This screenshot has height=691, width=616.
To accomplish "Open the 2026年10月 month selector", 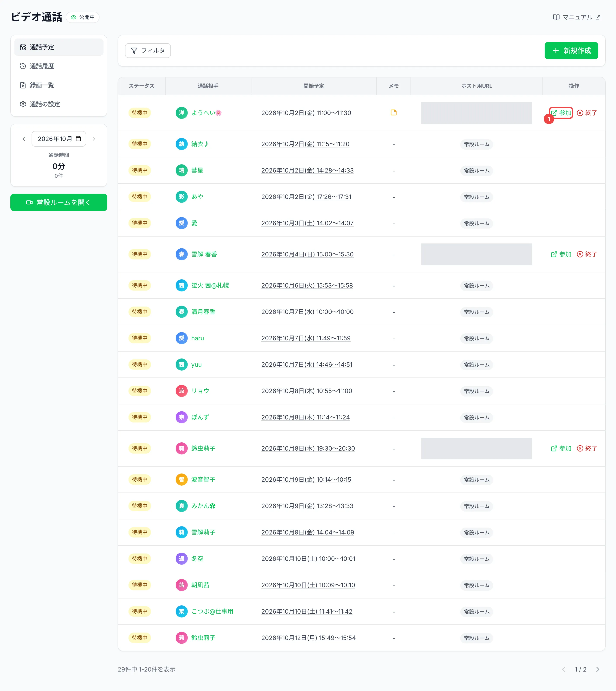I will (x=59, y=139).
